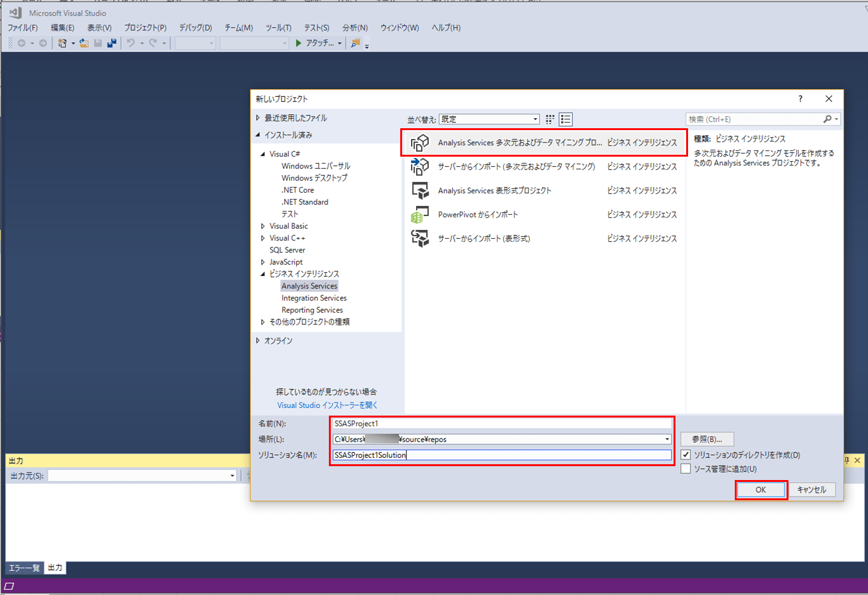This screenshot has width=868, height=595.
Task: Open the Project menu
Action: (x=145, y=28)
